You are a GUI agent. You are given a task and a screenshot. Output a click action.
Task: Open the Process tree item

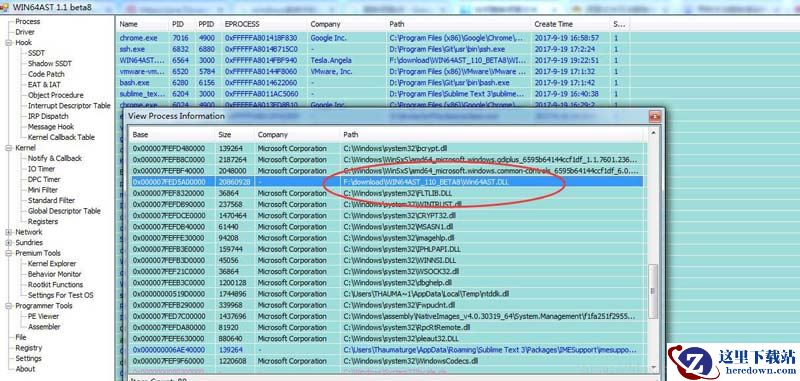pos(28,21)
